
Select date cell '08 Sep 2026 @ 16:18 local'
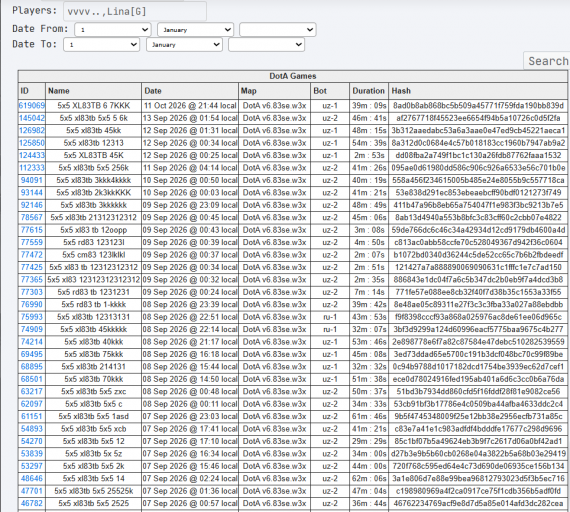click(190, 354)
